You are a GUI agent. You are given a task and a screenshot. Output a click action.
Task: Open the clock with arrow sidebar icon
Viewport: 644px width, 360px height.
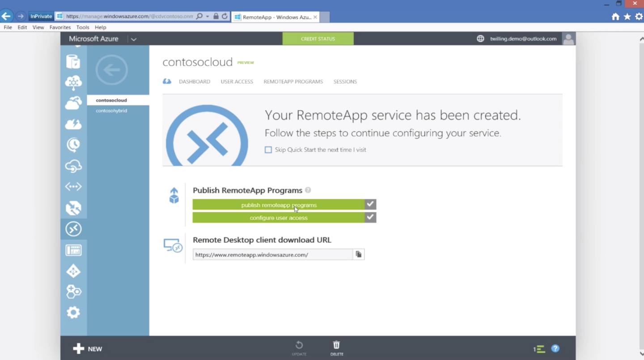pyautogui.click(x=73, y=145)
